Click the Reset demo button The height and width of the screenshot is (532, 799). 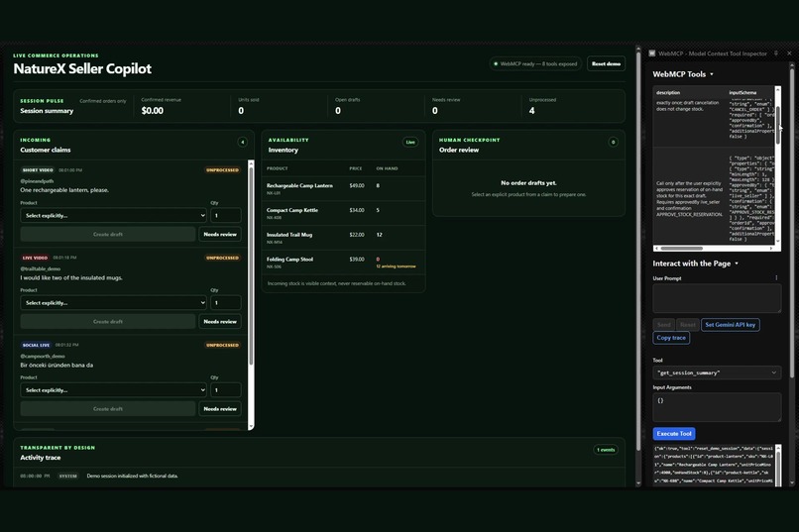tap(606, 63)
